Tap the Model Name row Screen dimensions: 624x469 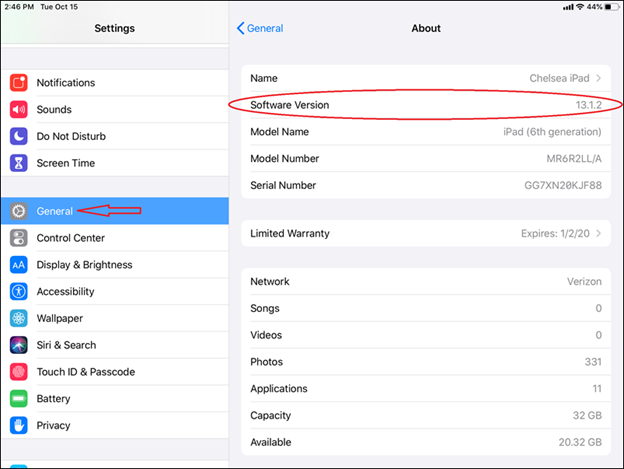(x=426, y=132)
